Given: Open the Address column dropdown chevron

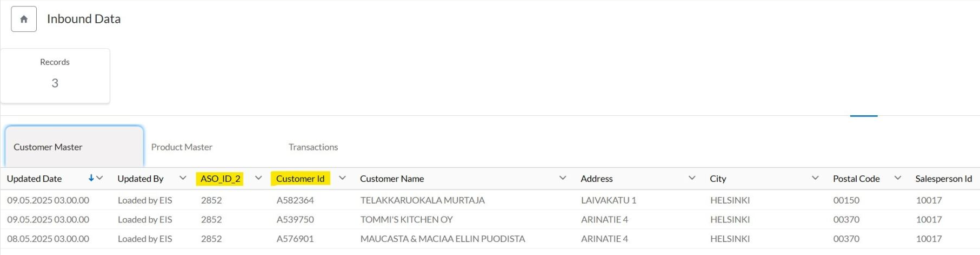Looking at the screenshot, I should pos(692,178).
